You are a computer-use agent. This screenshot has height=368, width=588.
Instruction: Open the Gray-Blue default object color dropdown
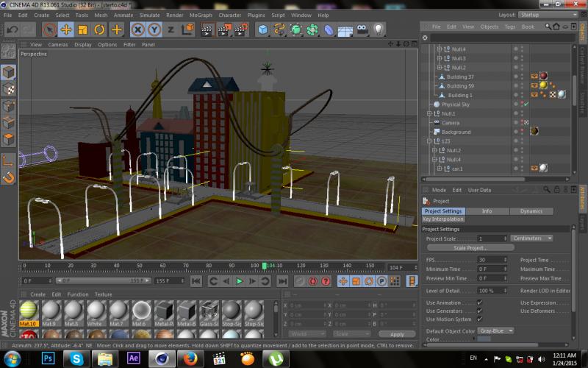pyautogui.click(x=495, y=330)
